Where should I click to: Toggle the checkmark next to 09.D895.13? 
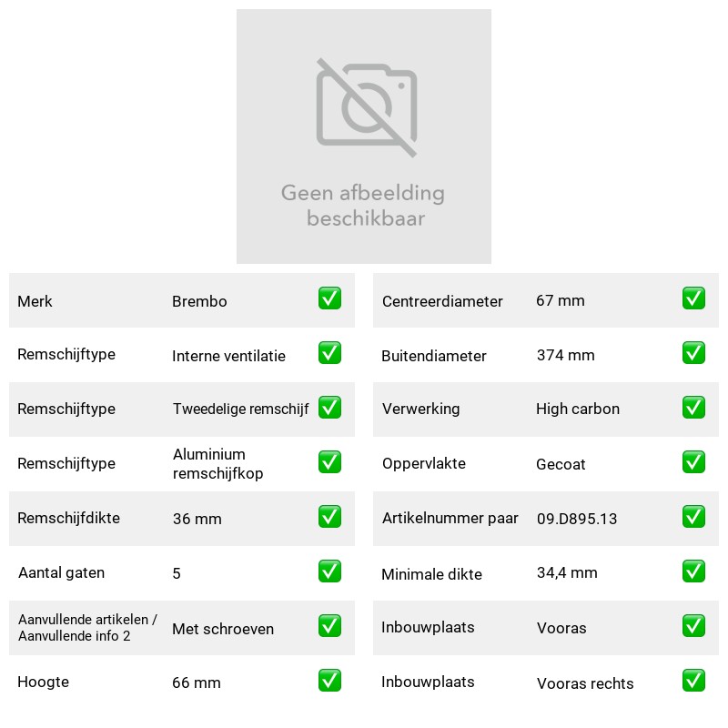pos(693,517)
